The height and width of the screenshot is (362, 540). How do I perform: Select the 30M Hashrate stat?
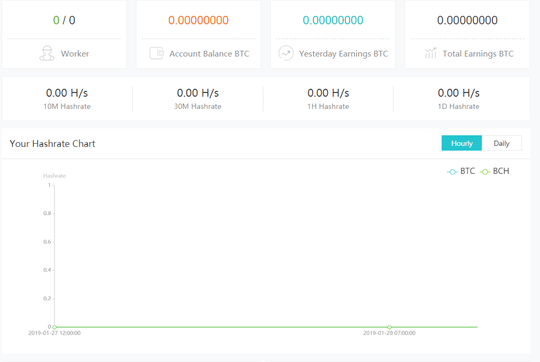[198, 99]
